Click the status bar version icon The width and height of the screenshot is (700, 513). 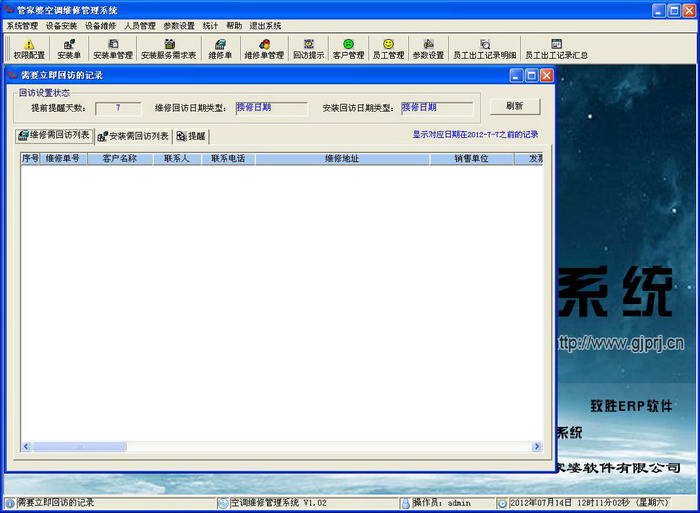coord(223,503)
